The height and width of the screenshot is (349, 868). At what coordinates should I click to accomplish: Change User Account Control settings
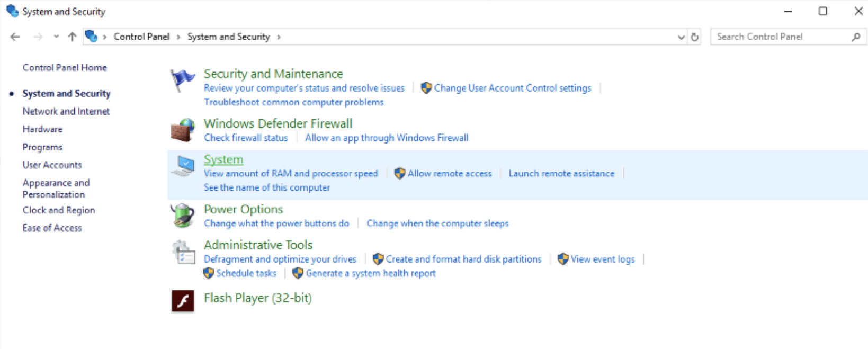point(513,88)
